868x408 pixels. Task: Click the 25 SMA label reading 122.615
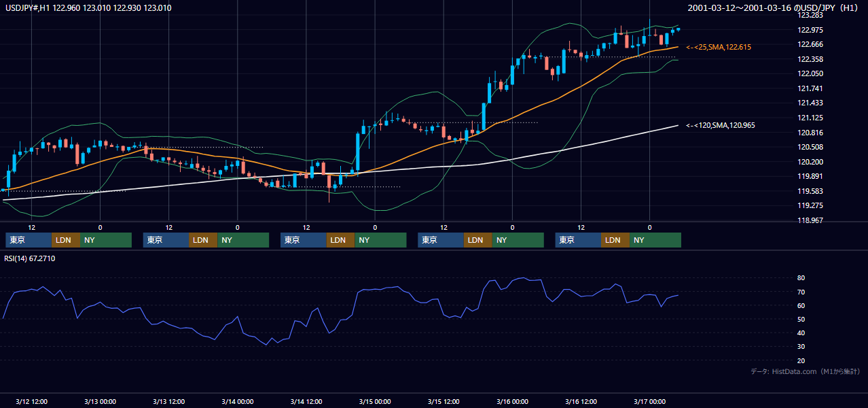tap(719, 47)
